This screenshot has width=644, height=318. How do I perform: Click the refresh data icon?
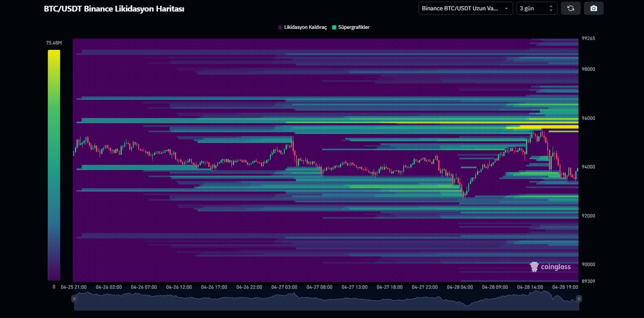click(570, 8)
